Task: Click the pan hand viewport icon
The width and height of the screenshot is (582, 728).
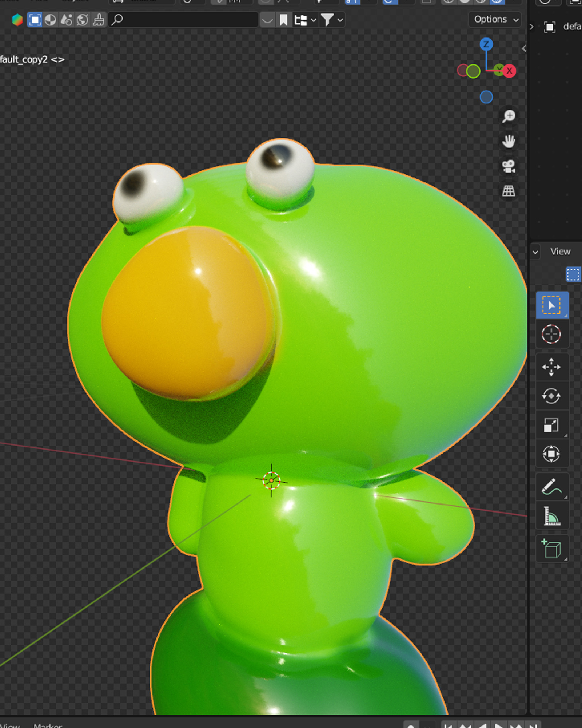Action: pyautogui.click(x=509, y=141)
